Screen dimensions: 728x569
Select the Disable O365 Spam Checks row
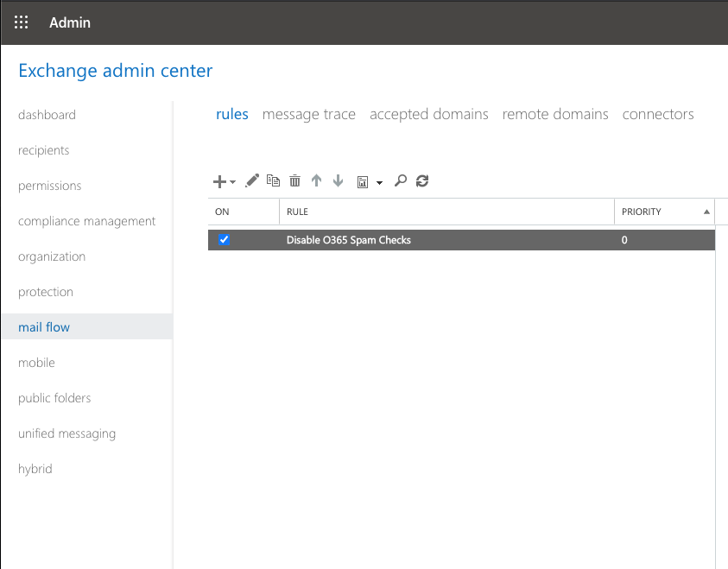click(x=461, y=240)
